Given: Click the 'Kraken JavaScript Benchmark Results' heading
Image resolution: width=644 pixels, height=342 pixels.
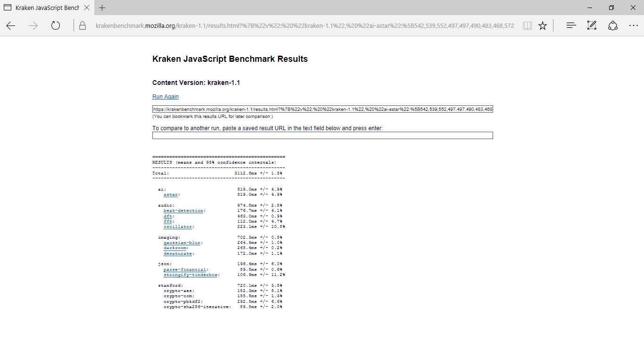Looking at the screenshot, I should (x=230, y=59).
